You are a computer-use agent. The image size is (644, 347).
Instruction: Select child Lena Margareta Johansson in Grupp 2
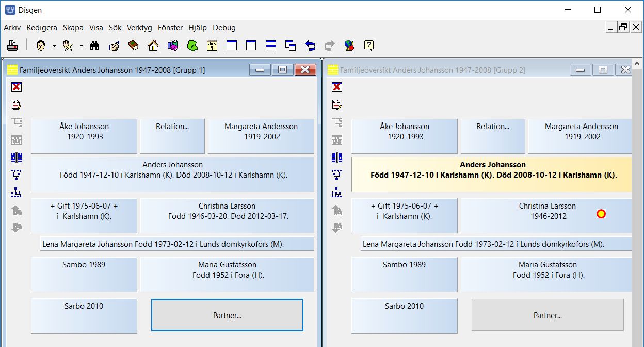pos(496,244)
